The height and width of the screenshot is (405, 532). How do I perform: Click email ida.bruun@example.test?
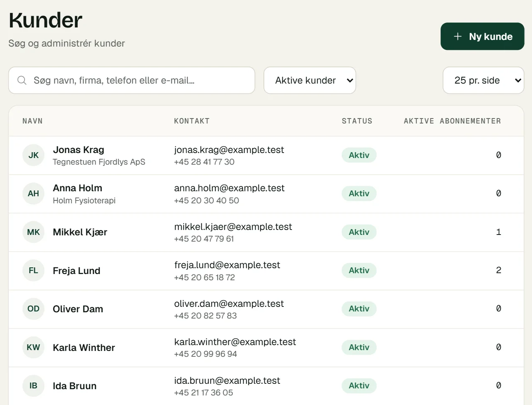[x=227, y=380]
